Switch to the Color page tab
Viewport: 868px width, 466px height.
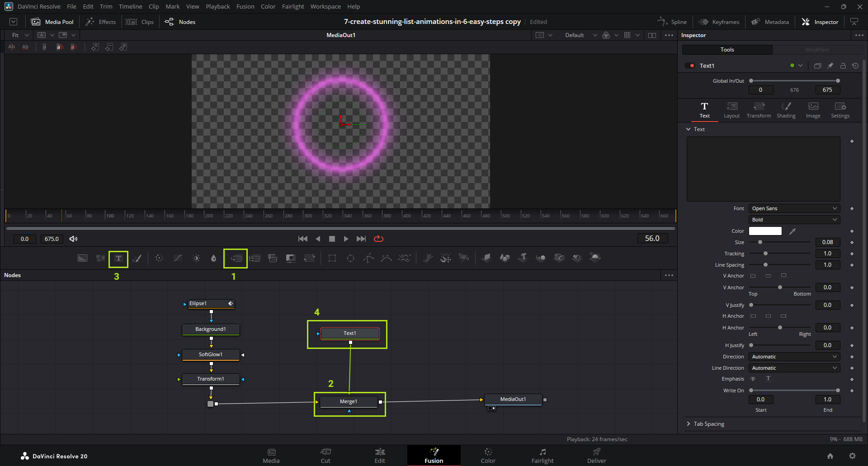(x=488, y=455)
